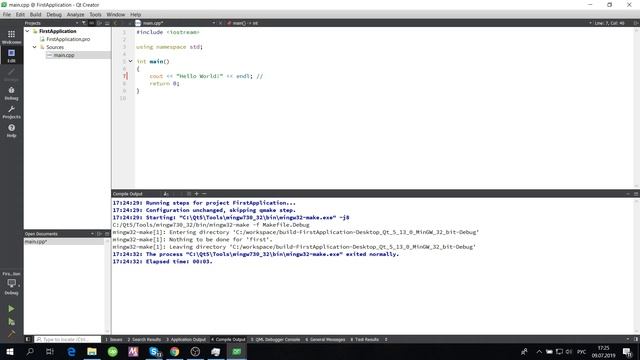Split the Projects side panel
The image size is (640, 360).
[x=100, y=23]
